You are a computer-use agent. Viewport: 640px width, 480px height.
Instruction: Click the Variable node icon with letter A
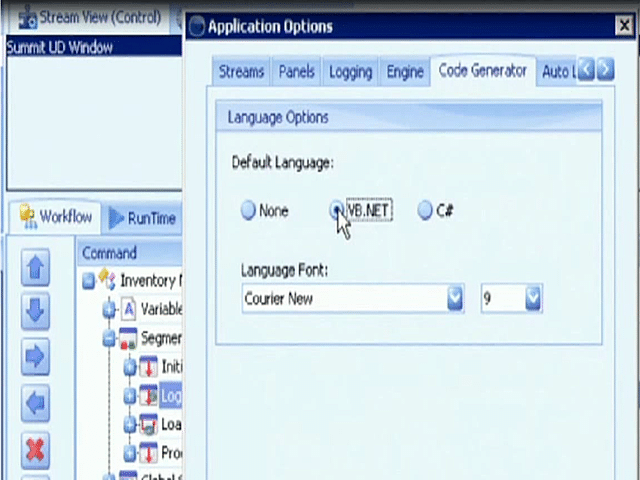[129, 310]
